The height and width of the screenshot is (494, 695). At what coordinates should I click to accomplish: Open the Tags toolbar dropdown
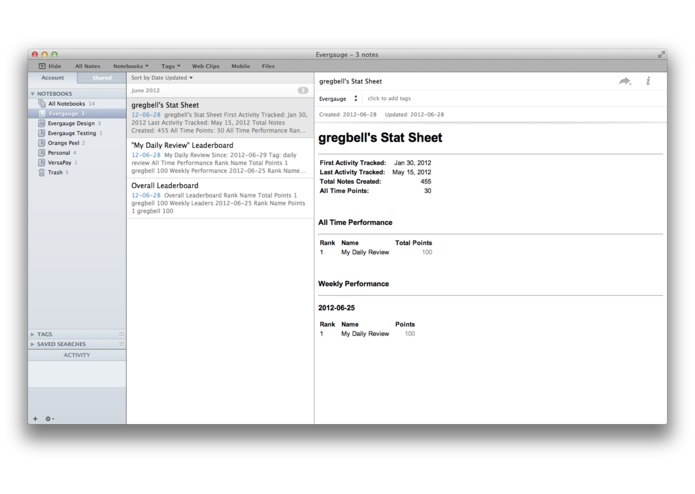point(171,66)
